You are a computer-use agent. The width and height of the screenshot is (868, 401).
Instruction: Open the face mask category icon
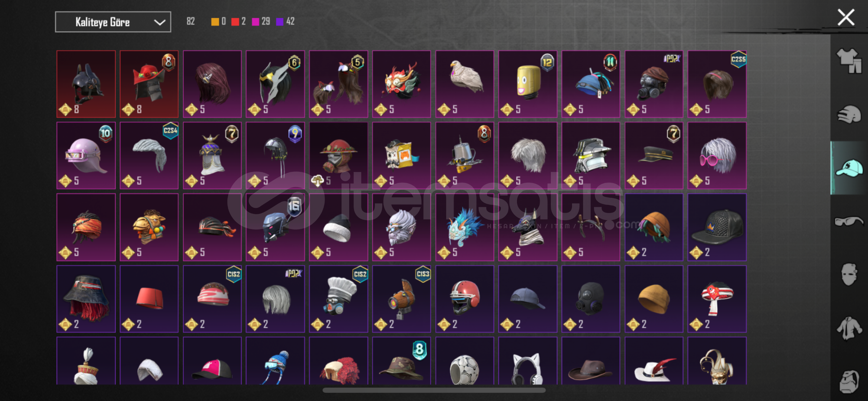[849, 274]
